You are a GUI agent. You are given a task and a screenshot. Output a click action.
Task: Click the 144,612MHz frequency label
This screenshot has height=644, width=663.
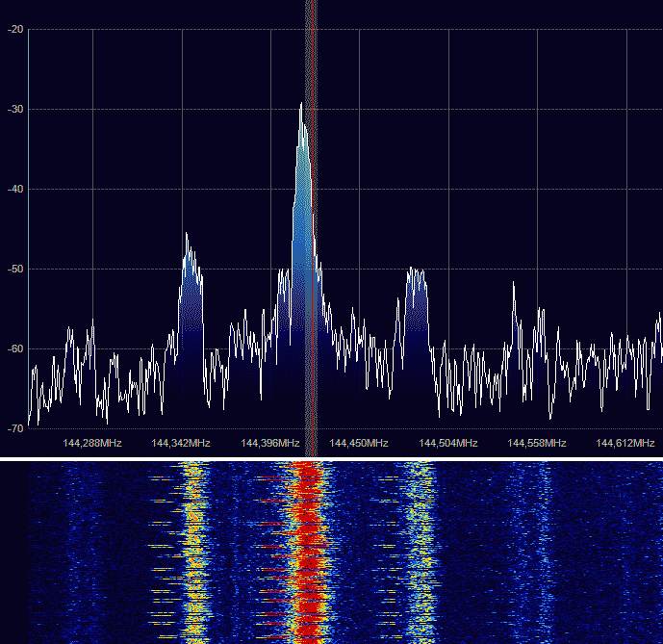coord(625,443)
